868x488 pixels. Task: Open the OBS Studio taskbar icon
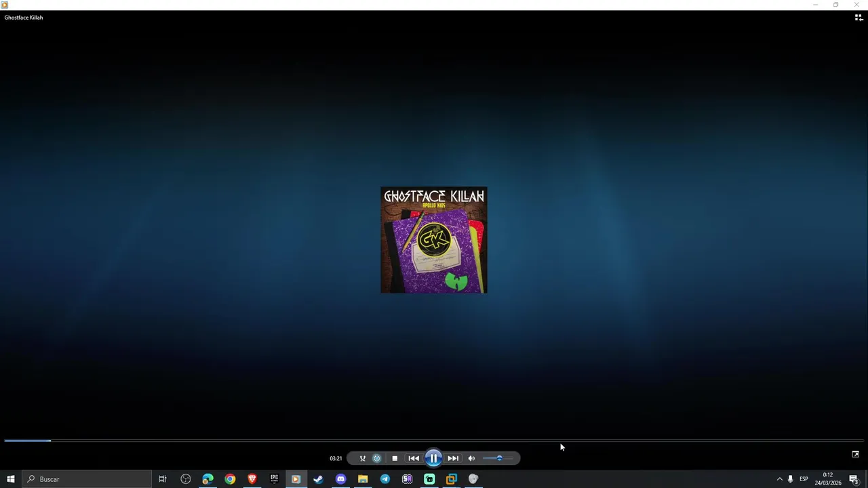tap(185, 479)
